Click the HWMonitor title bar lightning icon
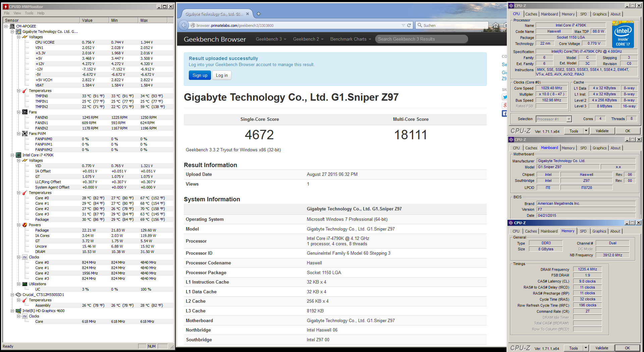The image size is (644, 352). tap(6, 6)
